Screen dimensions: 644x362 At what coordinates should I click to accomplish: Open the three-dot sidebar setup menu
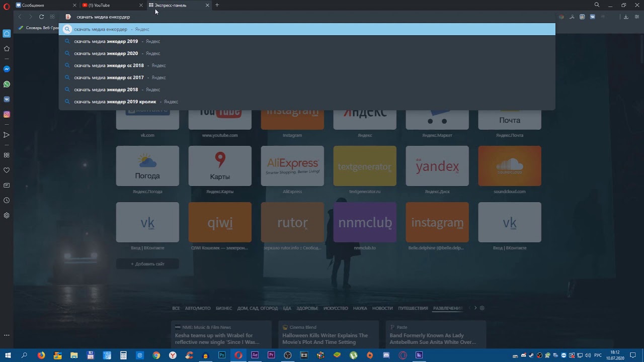(x=7, y=335)
